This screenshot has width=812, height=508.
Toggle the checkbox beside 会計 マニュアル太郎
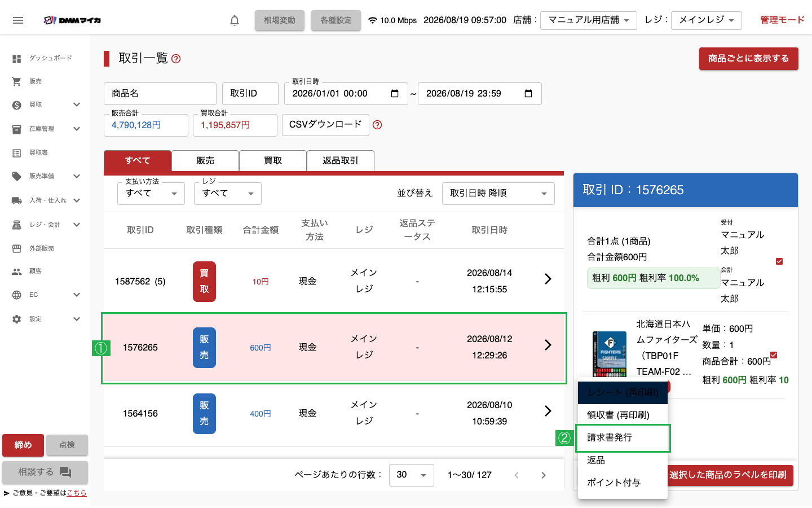(779, 261)
